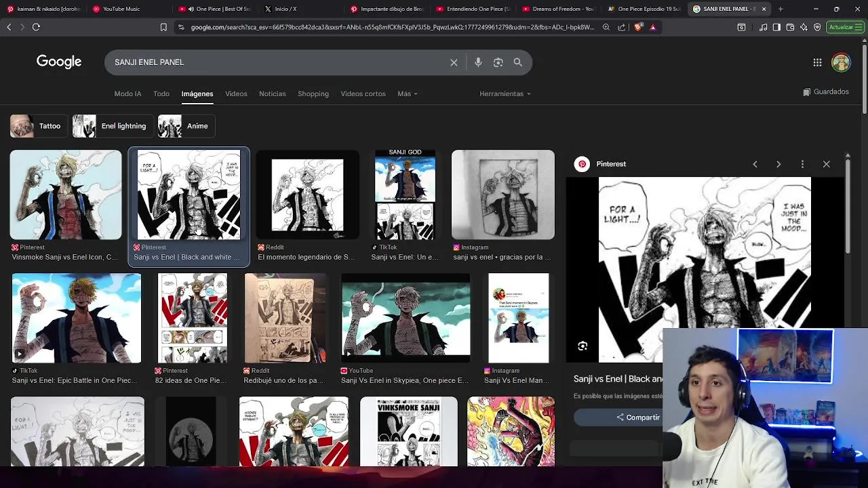This screenshot has height=488, width=868.
Task: Switch to Todo results tab
Action: pos(161,94)
